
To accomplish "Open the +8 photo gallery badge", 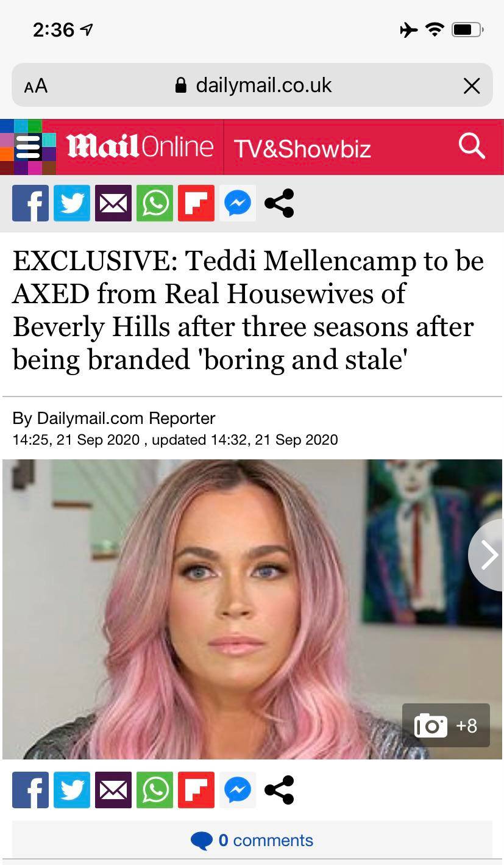I will (x=446, y=725).
